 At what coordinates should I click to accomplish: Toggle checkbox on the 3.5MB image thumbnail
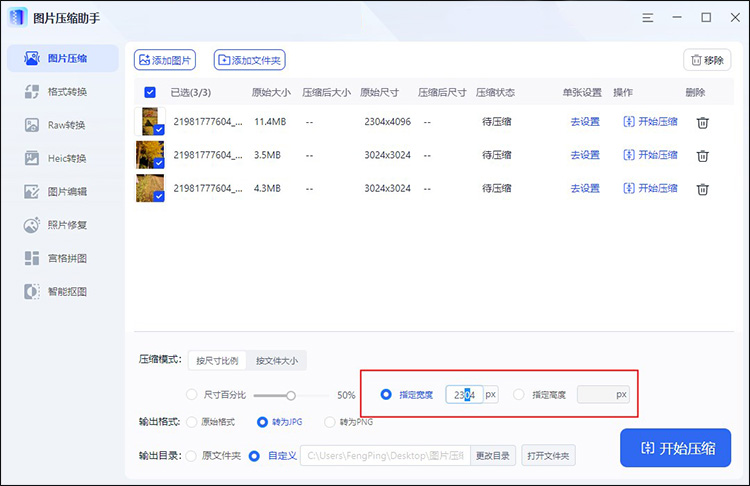coord(159,163)
